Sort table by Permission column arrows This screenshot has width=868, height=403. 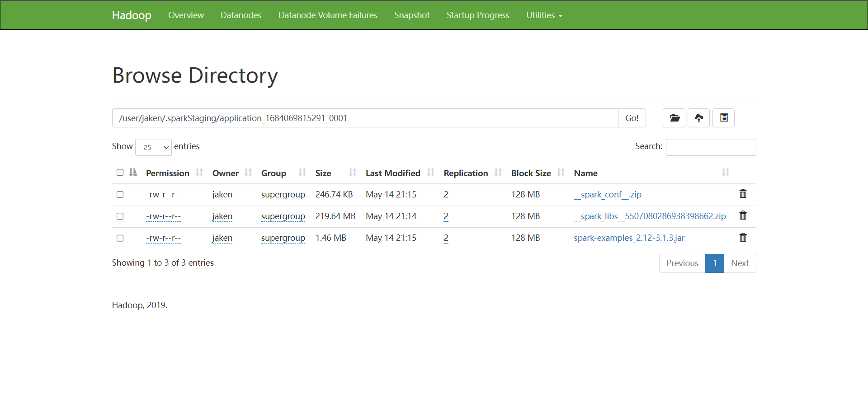(199, 173)
